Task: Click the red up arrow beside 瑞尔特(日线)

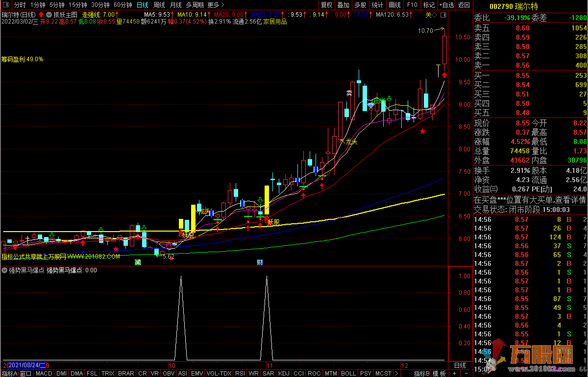Action: 42,15
